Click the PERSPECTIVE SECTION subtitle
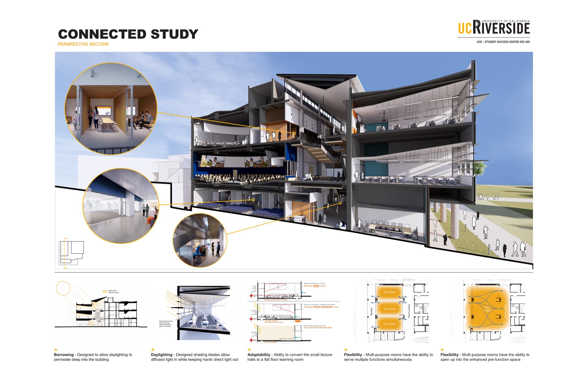Image resolution: width=588 pixels, height=380 pixels. coord(83,44)
